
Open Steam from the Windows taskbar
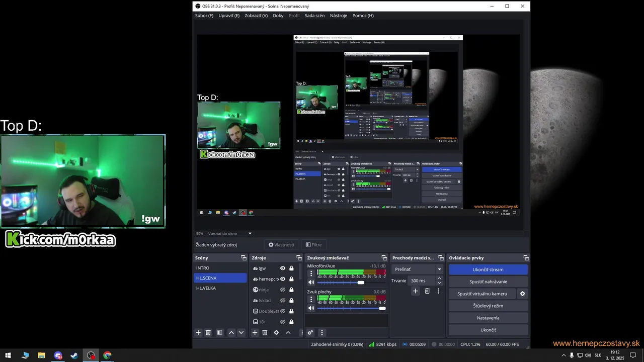pos(74,355)
